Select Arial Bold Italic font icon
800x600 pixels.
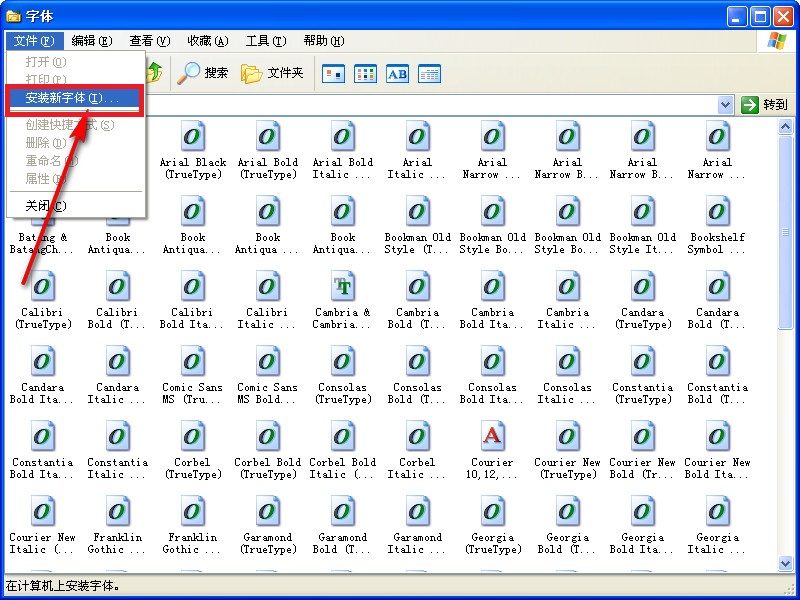click(342, 136)
